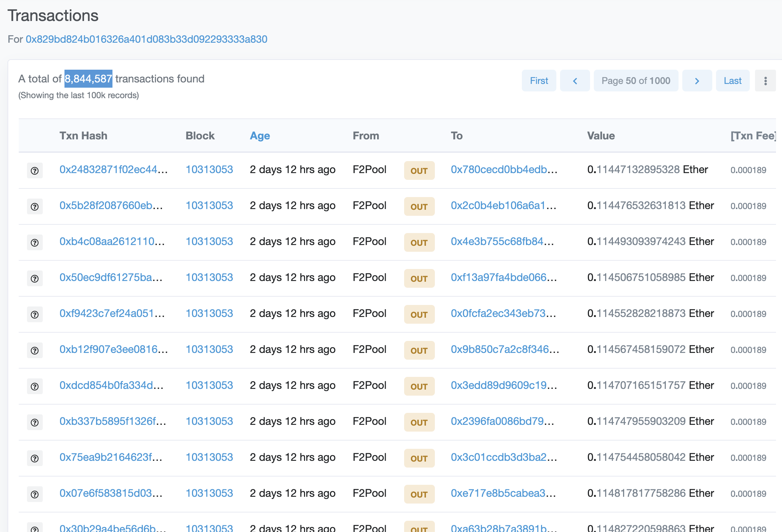782x532 pixels.
Task: Jump to First page
Action: tap(539, 81)
